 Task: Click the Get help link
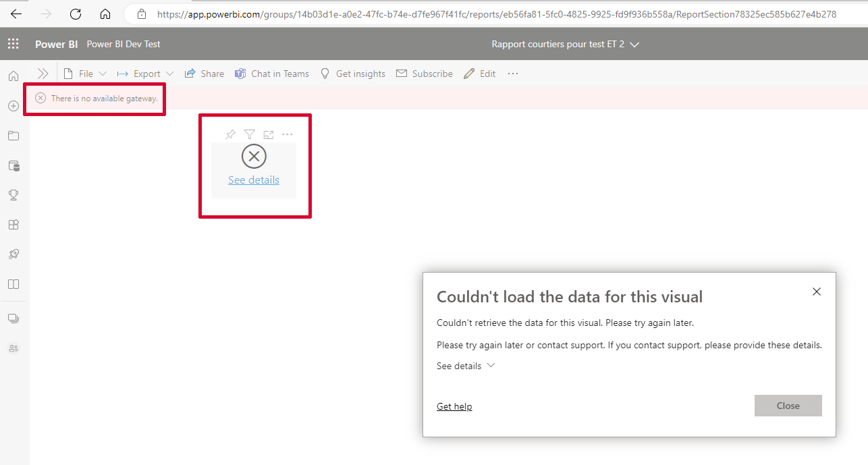(x=454, y=406)
